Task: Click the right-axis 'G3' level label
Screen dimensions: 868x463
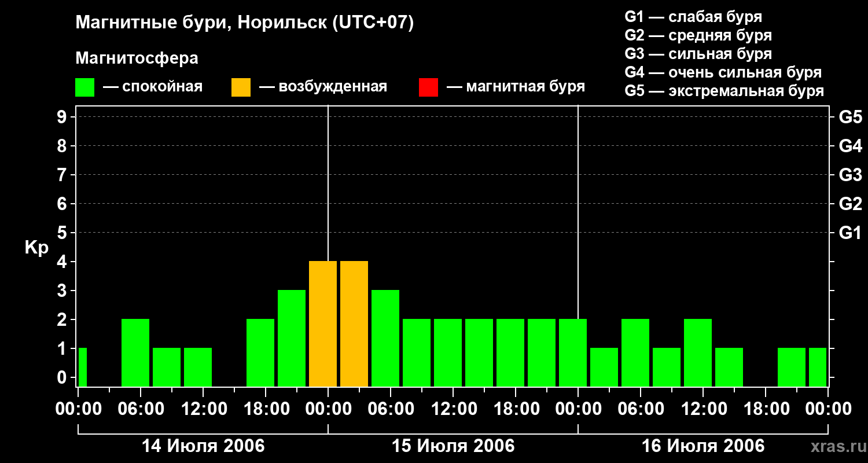Action: click(851, 175)
